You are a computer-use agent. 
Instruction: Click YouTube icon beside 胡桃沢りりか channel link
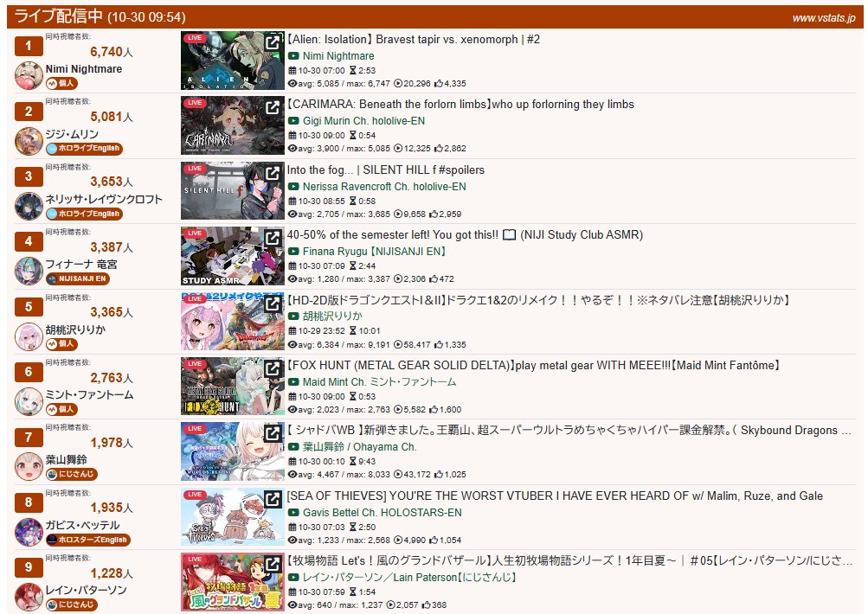click(293, 317)
